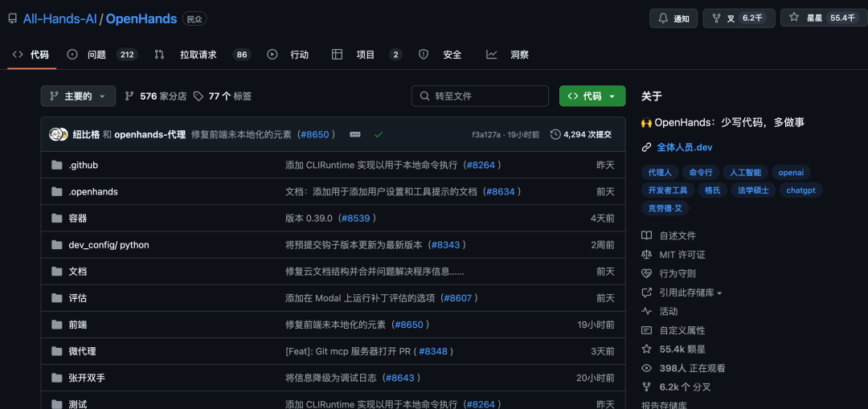Click the 评估 folder icon
Viewport: 868px width, 409px height.
click(56, 298)
